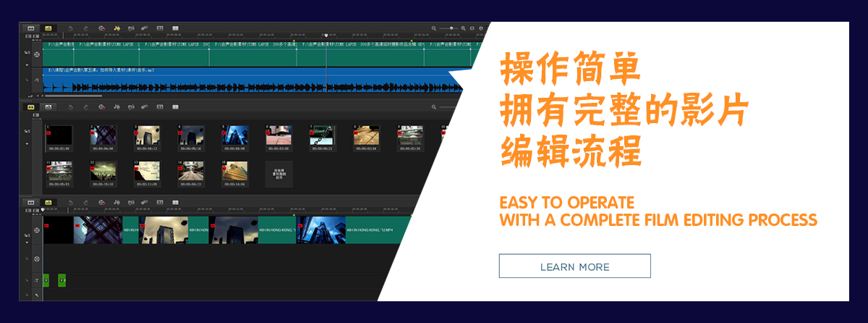Screen dimensions: 868x323
Task: Click the orange English headline text
Action: point(658,210)
